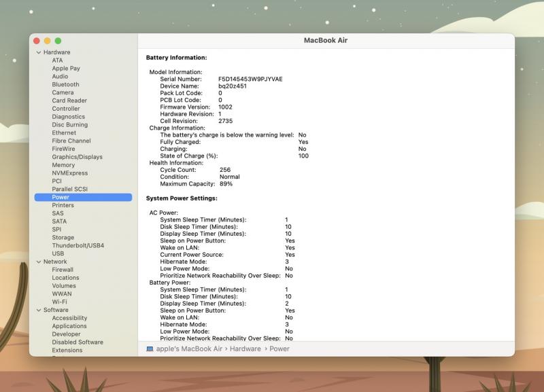Open the SPI hardware entry
Screen dimensions: 544x392
click(56, 229)
